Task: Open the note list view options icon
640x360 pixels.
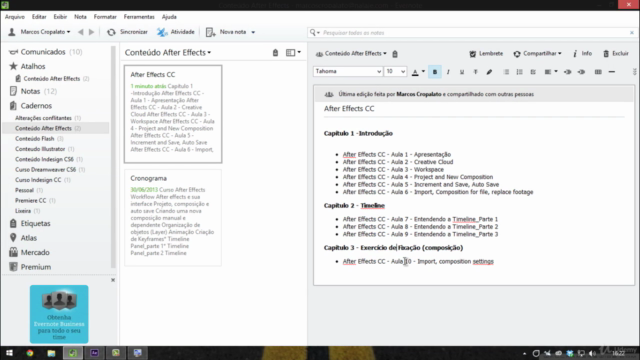Action: tap(293, 53)
